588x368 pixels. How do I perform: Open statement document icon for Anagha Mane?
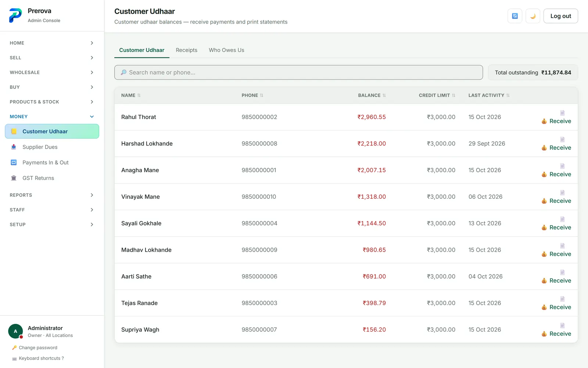(x=562, y=166)
